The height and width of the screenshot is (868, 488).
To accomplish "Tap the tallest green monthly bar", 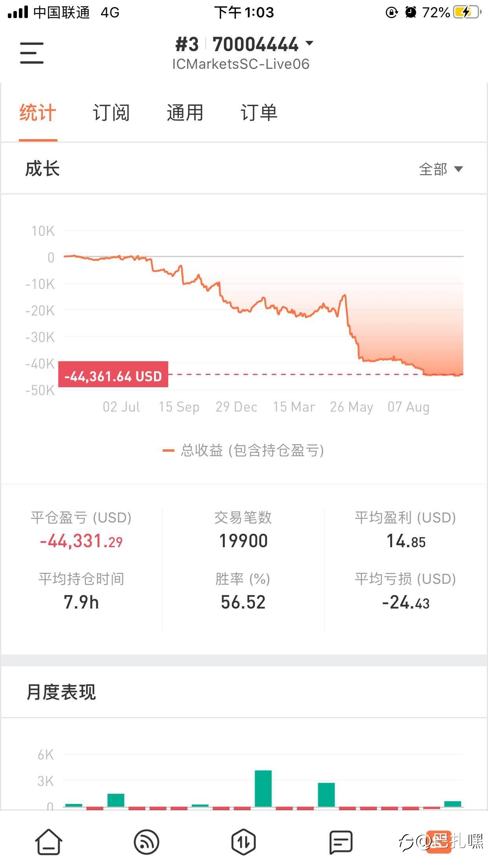I will (x=263, y=789).
